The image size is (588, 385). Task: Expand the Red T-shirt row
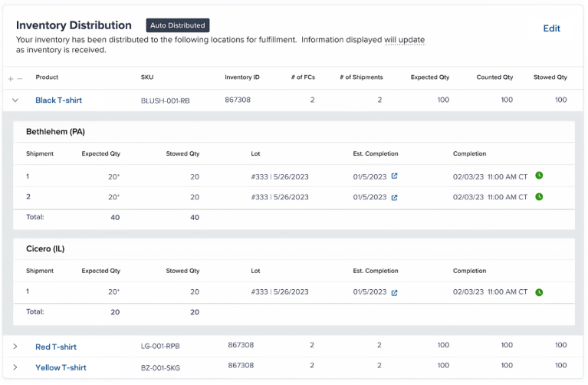[15, 347]
